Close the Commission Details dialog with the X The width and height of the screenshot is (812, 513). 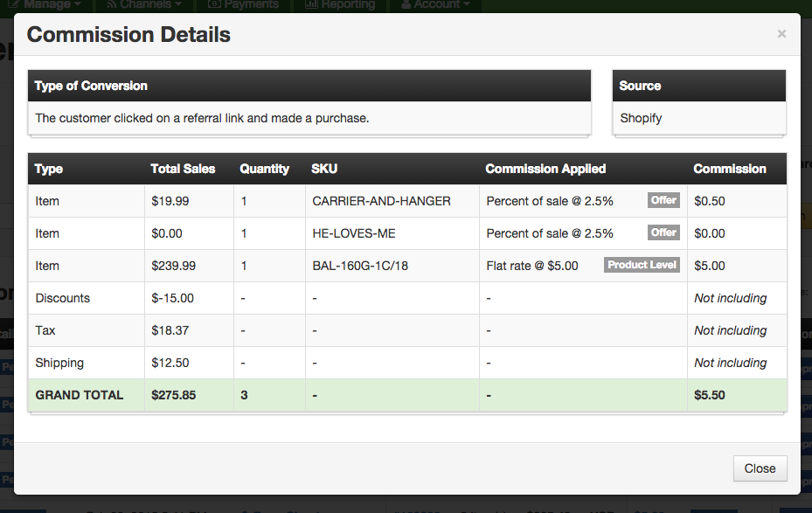pos(781,34)
